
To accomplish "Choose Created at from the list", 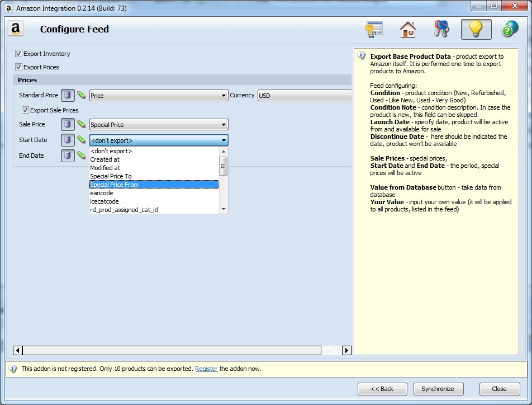I will click(154, 159).
